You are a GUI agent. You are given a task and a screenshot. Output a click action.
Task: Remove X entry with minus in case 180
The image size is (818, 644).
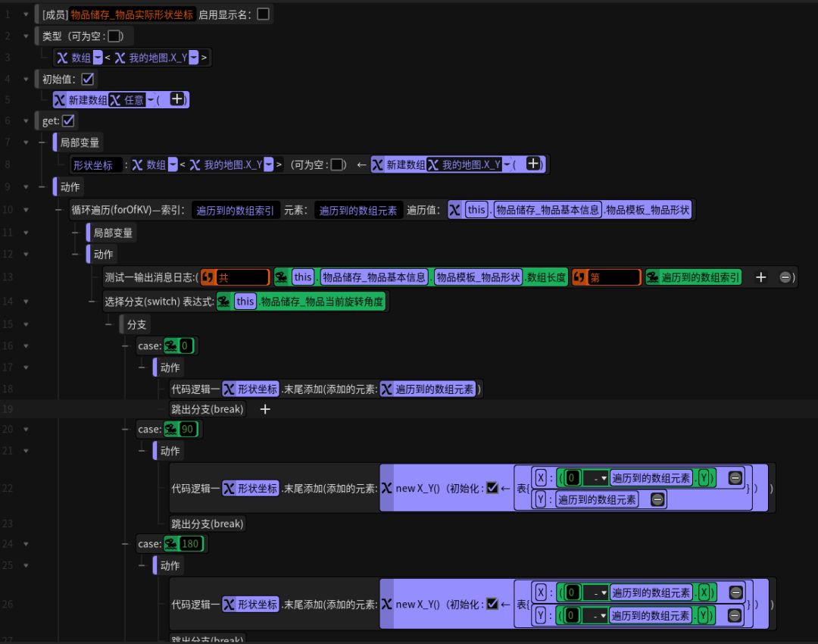coord(735,592)
